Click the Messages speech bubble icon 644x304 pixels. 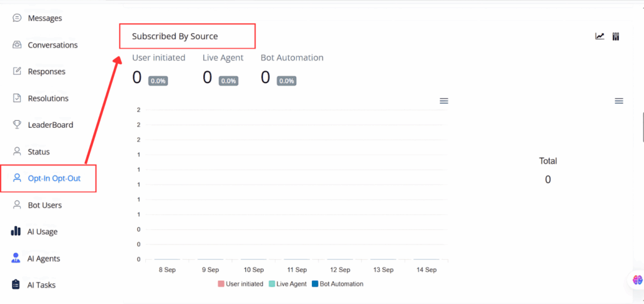[17, 18]
